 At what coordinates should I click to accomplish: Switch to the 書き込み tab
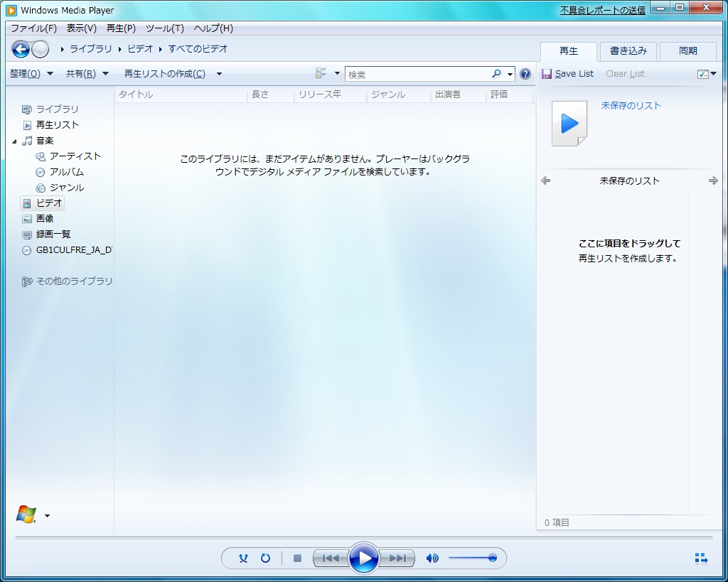coord(628,51)
